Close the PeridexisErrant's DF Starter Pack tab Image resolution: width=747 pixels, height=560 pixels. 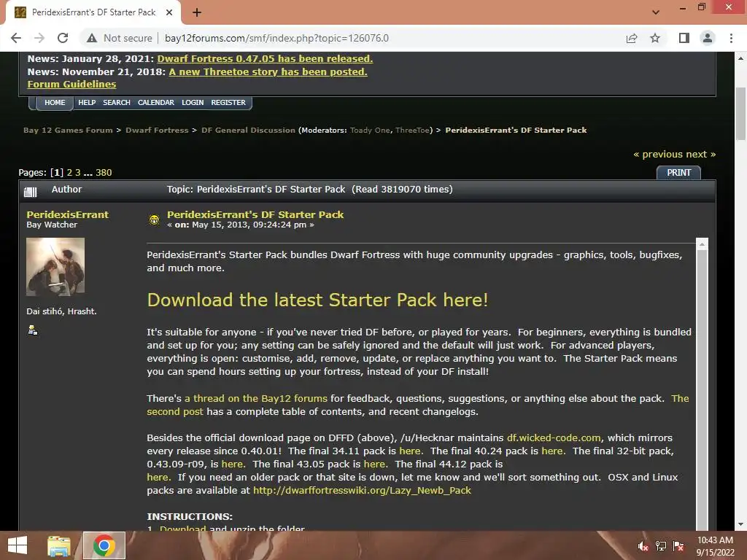(x=169, y=12)
